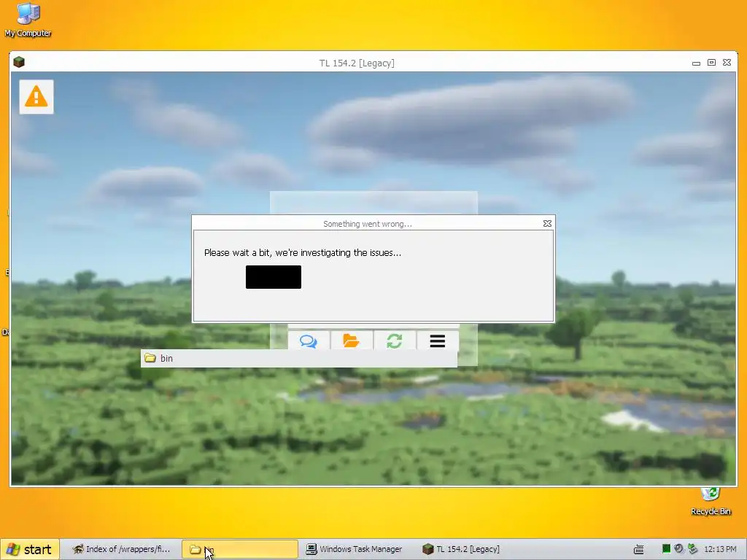The height and width of the screenshot is (560, 747).
Task: Click the rightmost green tray icon beside clock
Action: (693, 549)
